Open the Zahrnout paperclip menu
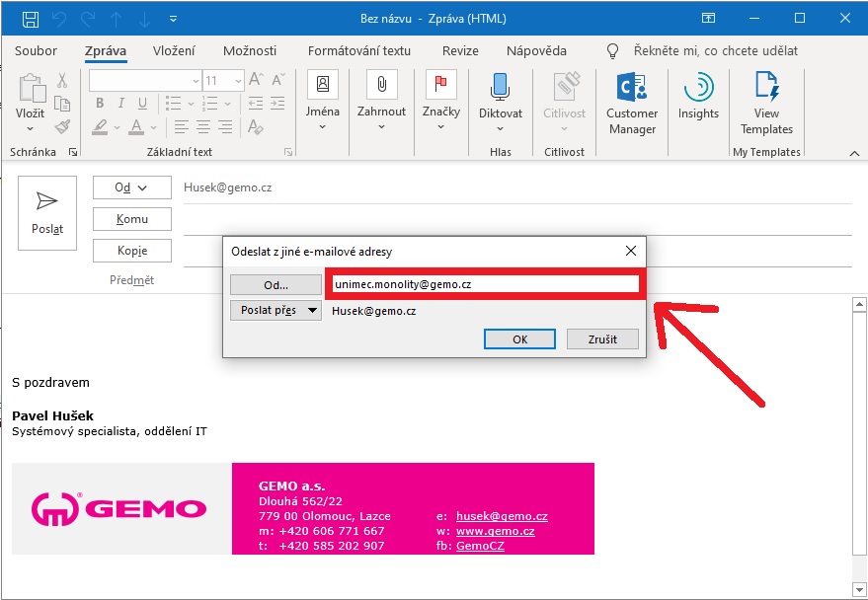 381,101
